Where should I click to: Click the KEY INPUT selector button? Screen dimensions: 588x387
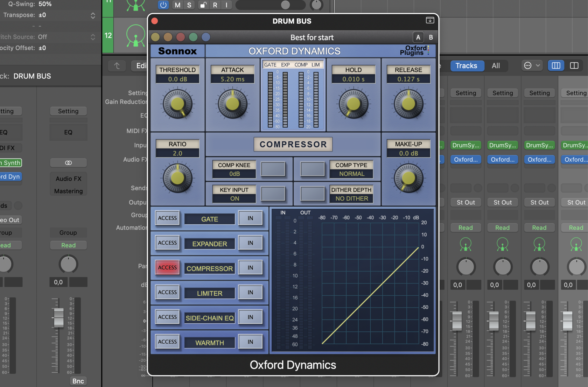click(273, 194)
